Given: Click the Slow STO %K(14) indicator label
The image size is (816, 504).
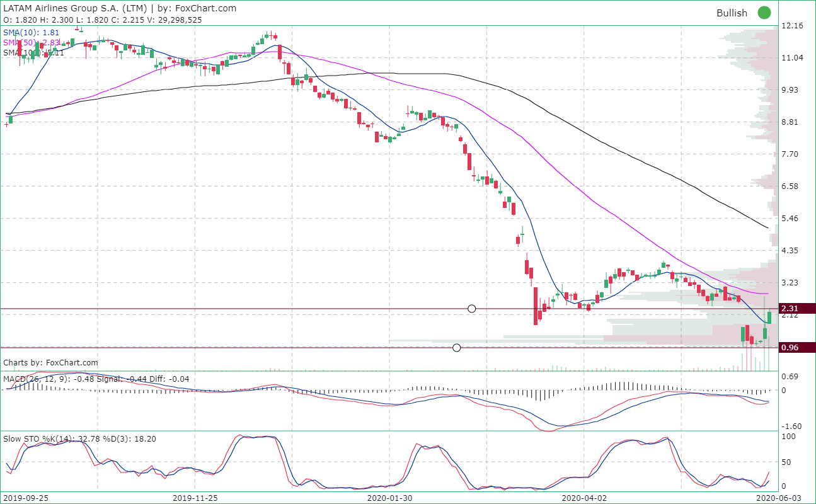Looking at the screenshot, I should tap(79, 438).
